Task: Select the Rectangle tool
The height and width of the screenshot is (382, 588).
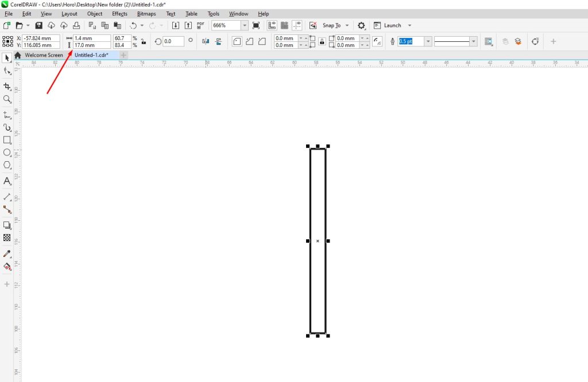Action: click(7, 139)
